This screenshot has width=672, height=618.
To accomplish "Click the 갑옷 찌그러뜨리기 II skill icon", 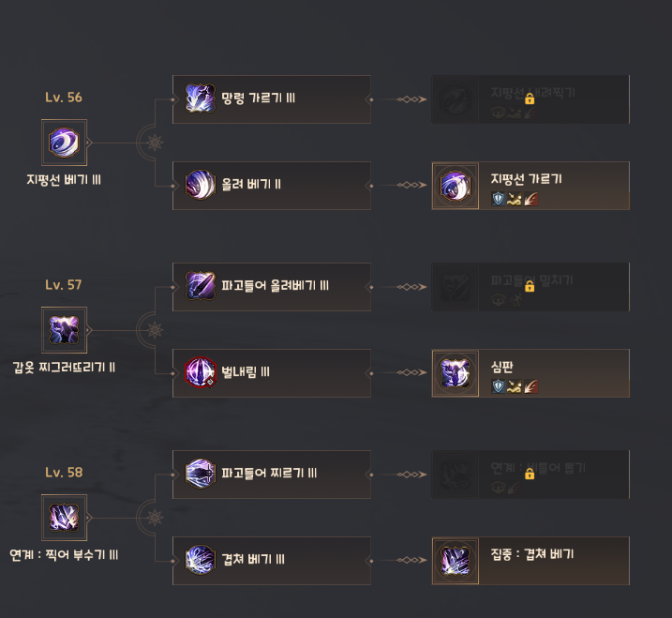I will pyautogui.click(x=65, y=330).
